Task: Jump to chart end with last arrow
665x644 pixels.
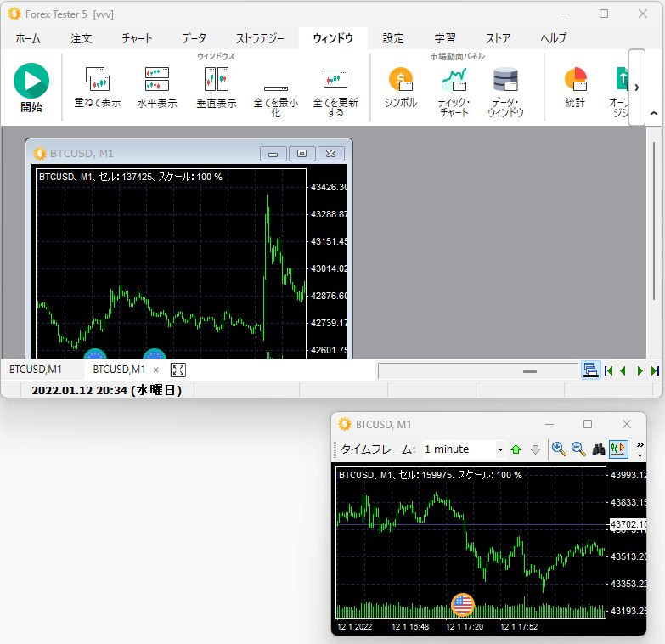Action: tap(656, 370)
